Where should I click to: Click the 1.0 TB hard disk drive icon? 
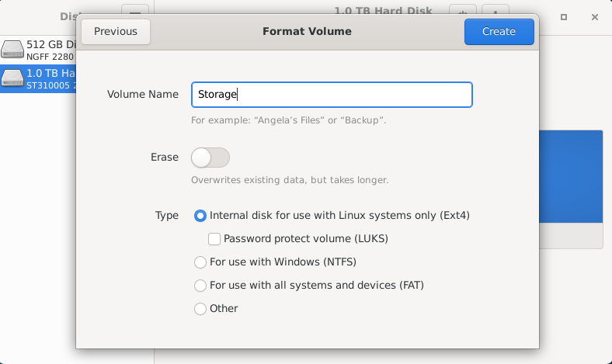(12, 78)
